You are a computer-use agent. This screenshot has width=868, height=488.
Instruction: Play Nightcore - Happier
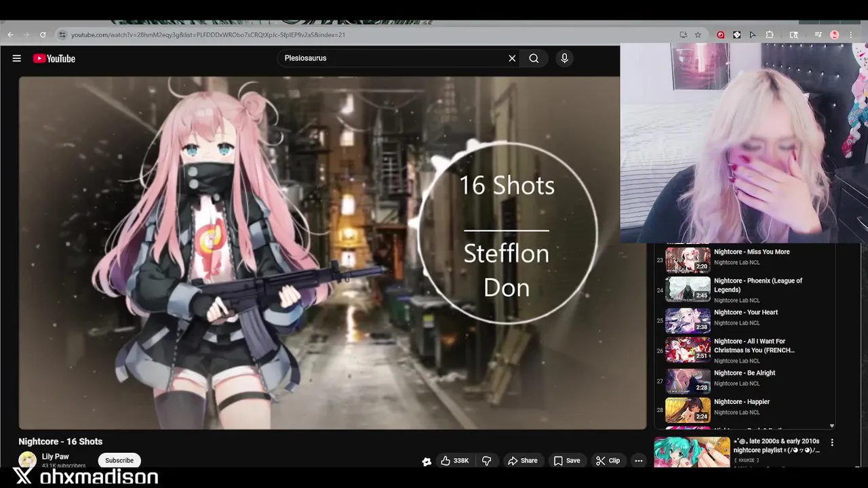coord(742,402)
